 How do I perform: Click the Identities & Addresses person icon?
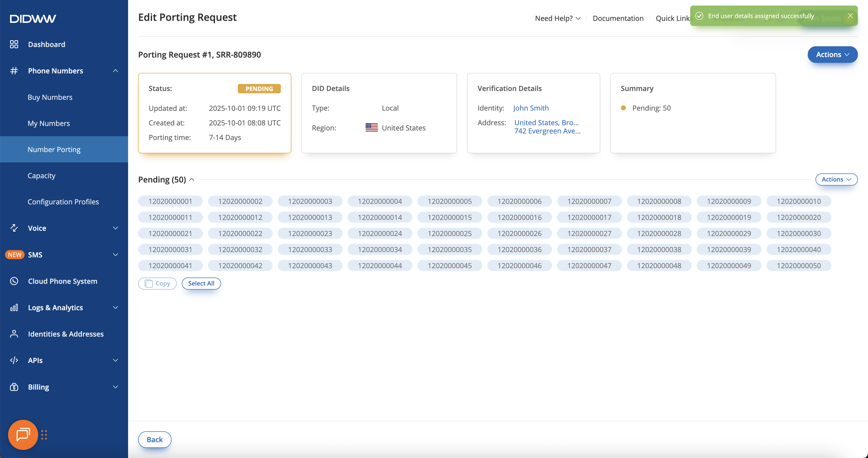pyautogui.click(x=14, y=334)
